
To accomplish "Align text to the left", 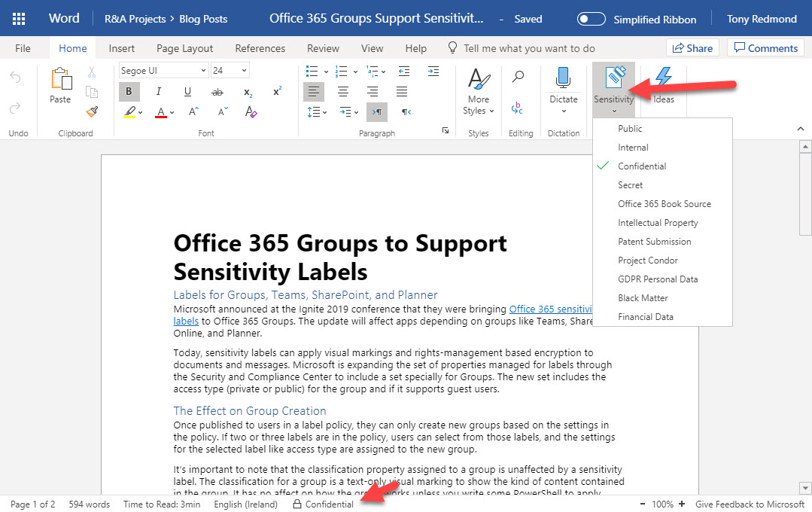I will [x=313, y=92].
